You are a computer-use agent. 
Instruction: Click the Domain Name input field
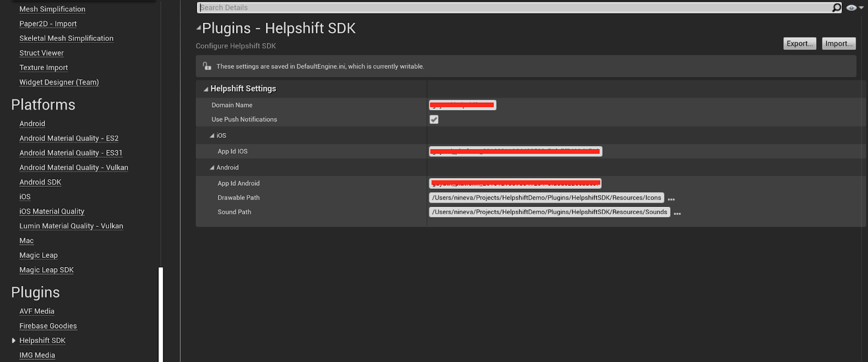click(462, 105)
